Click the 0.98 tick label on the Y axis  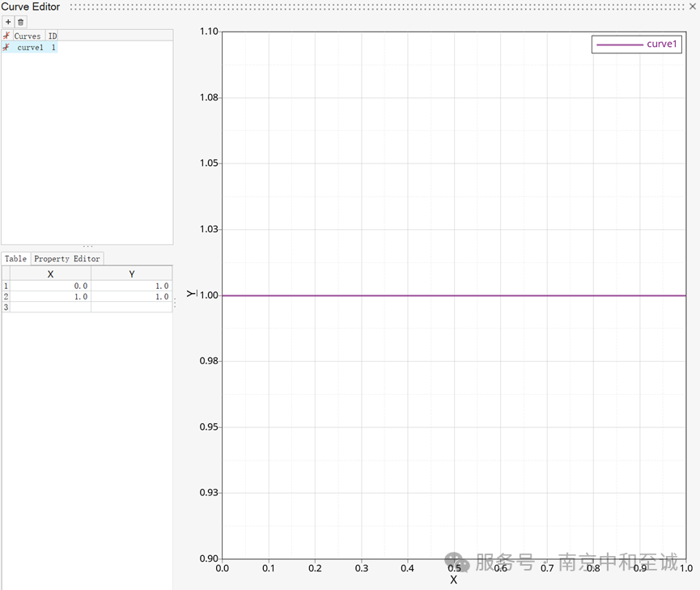(x=209, y=361)
